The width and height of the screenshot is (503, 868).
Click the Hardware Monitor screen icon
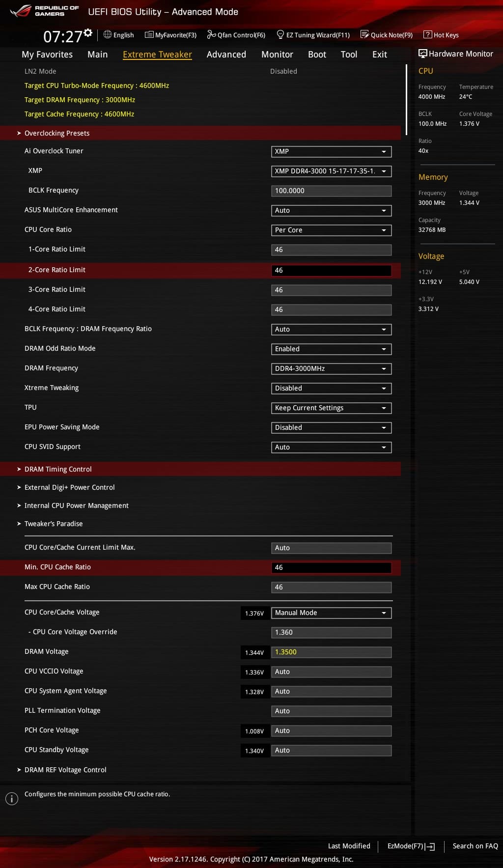pos(422,54)
